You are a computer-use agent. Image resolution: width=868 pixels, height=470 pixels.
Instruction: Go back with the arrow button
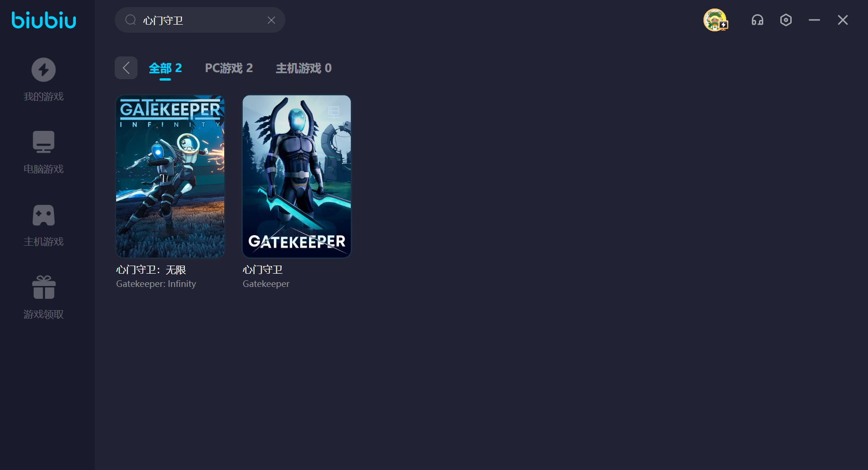(126, 68)
